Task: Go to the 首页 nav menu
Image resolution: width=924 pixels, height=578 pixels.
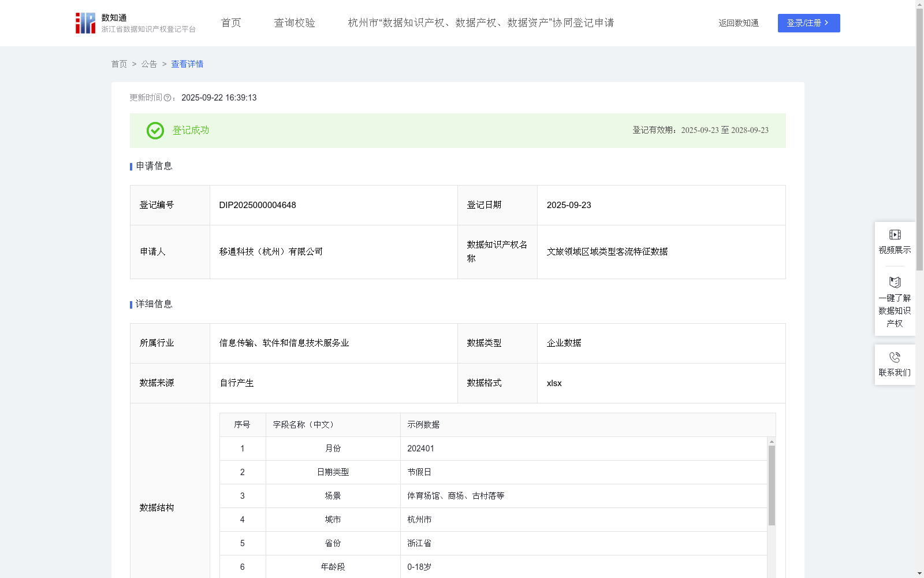Action: pyautogui.click(x=231, y=23)
